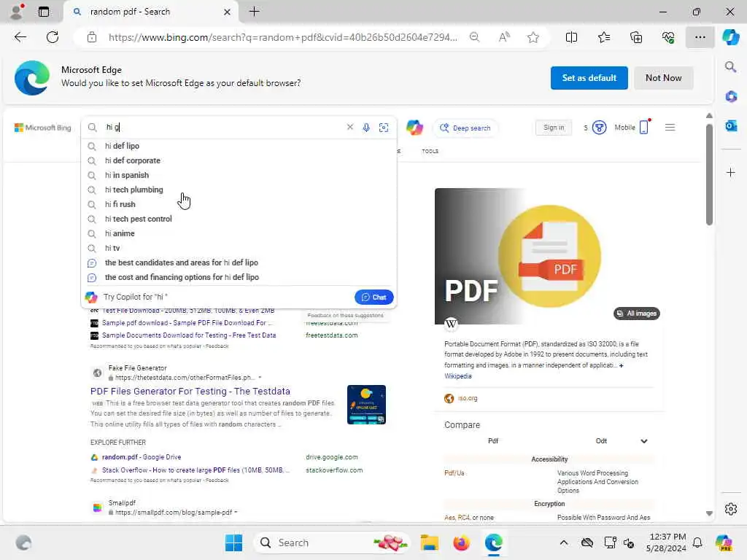Click the Mobile phone icon
Image resolution: width=747 pixels, height=560 pixels.
click(x=644, y=127)
